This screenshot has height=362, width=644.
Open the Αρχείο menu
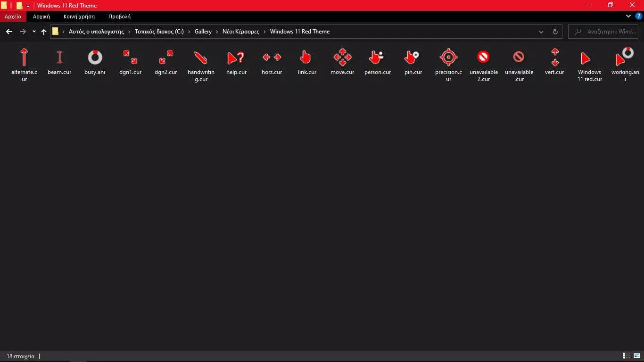click(x=13, y=16)
